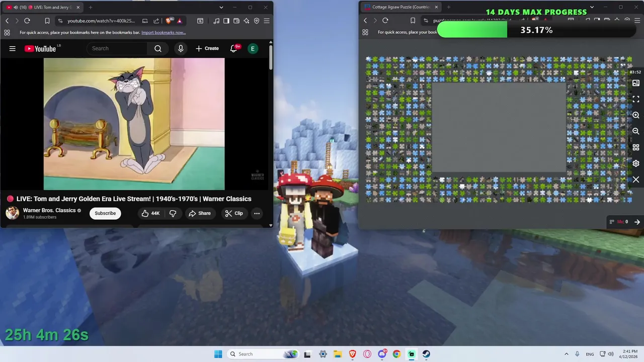Open Windows Start menu
644x362 pixels.
tap(218, 354)
